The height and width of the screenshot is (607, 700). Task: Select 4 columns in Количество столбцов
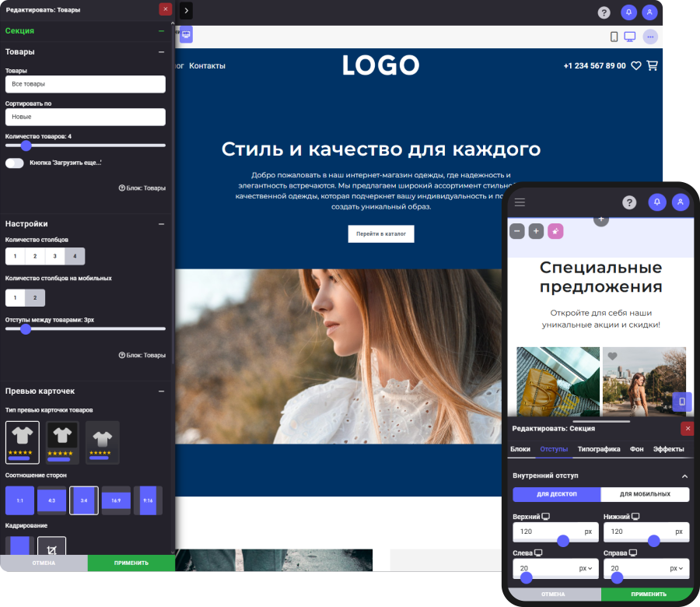73,255
